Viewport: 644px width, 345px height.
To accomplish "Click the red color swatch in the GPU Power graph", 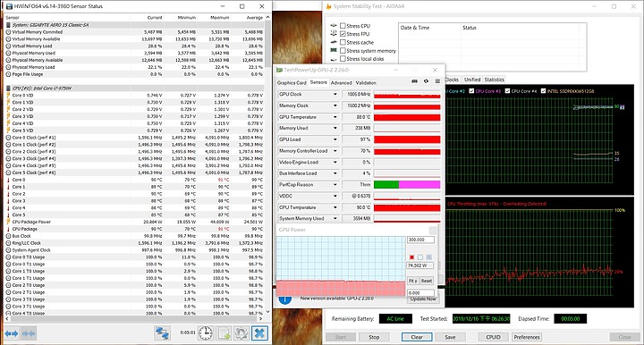I will tap(412, 257).
